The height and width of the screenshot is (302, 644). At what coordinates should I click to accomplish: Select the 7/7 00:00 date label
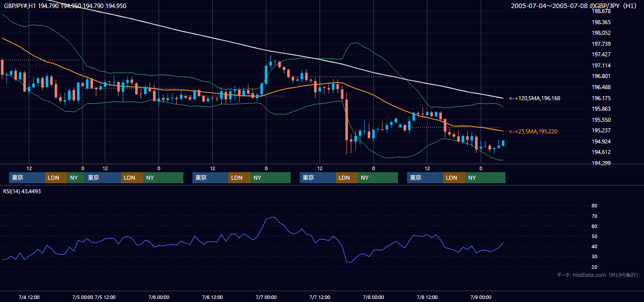[x=266, y=297]
